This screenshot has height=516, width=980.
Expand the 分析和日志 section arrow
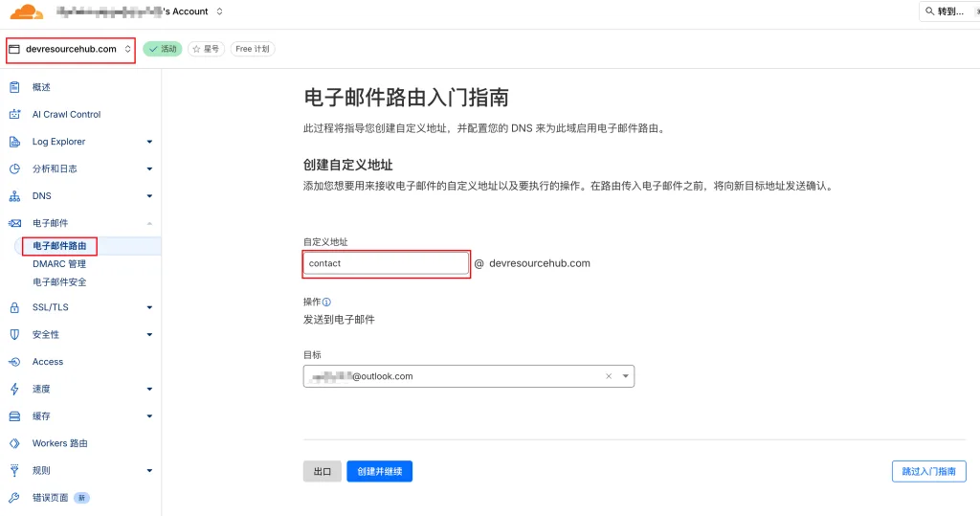pyautogui.click(x=149, y=168)
